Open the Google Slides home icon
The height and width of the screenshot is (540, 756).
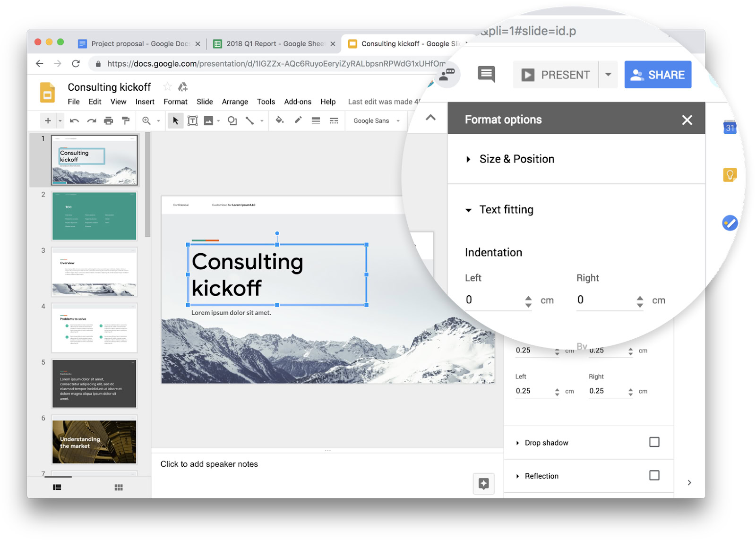[x=47, y=93]
